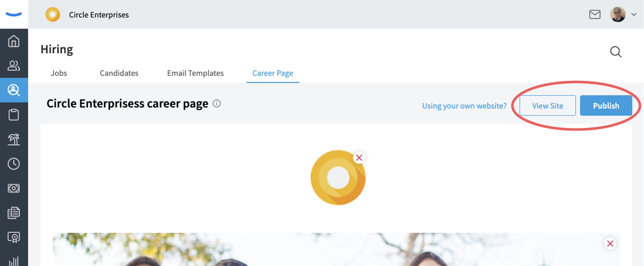Open the mail envelope icon
The width and height of the screenshot is (644, 266).
point(595,14)
